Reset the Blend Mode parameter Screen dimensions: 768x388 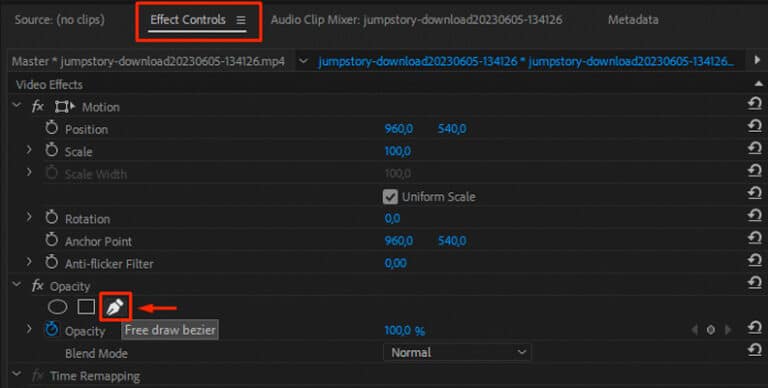tap(755, 350)
